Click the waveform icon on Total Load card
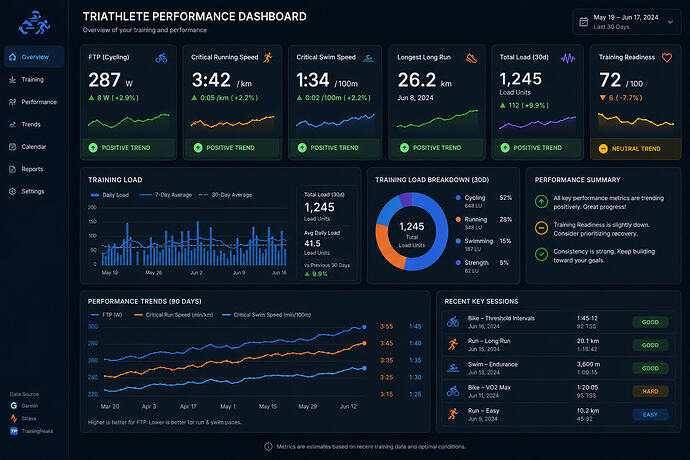This screenshot has width=690, height=460. (568, 58)
